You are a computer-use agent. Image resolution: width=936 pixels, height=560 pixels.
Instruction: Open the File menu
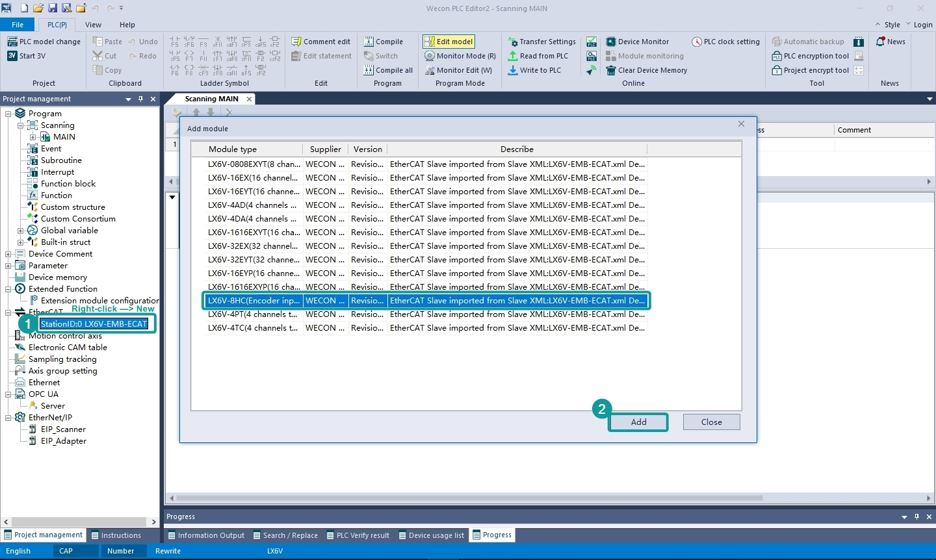pyautogui.click(x=18, y=25)
